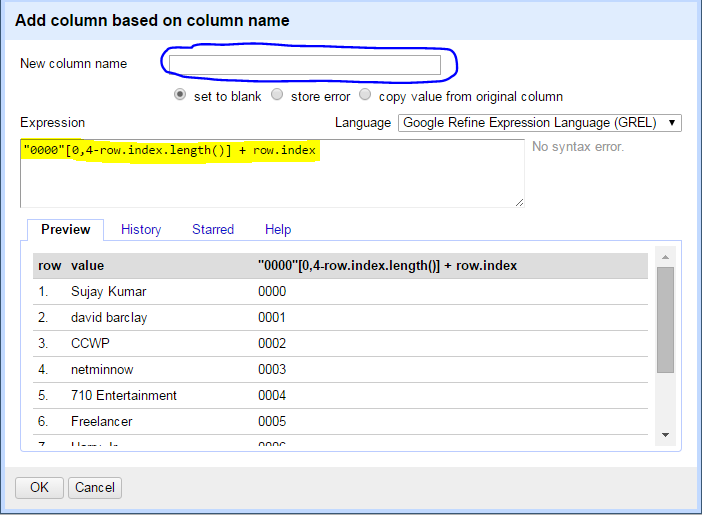Click result '0002' for row 3
This screenshot has width=702, height=515.
272,343
